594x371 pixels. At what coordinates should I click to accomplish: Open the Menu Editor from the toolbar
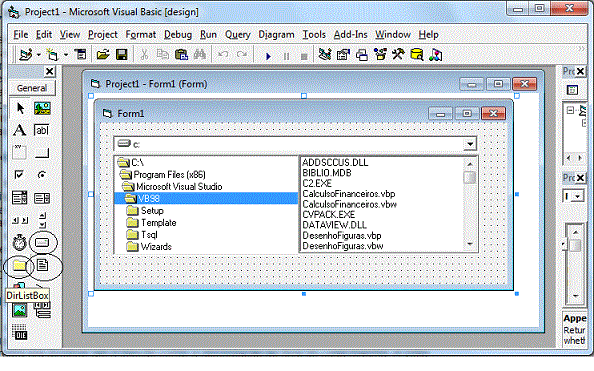80,55
